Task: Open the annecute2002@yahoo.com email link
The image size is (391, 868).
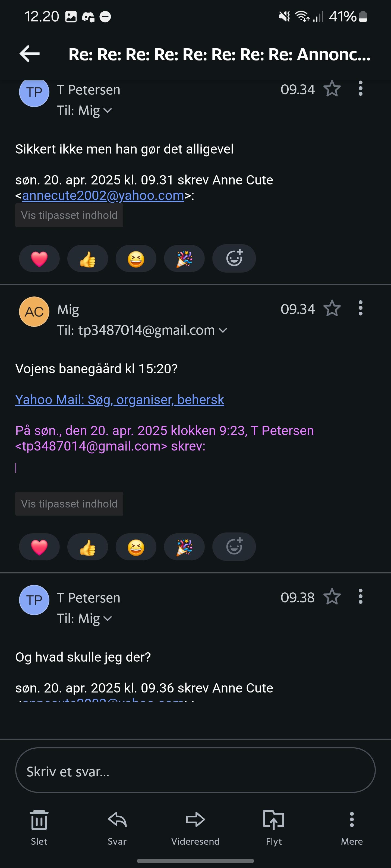Action: [x=103, y=196]
